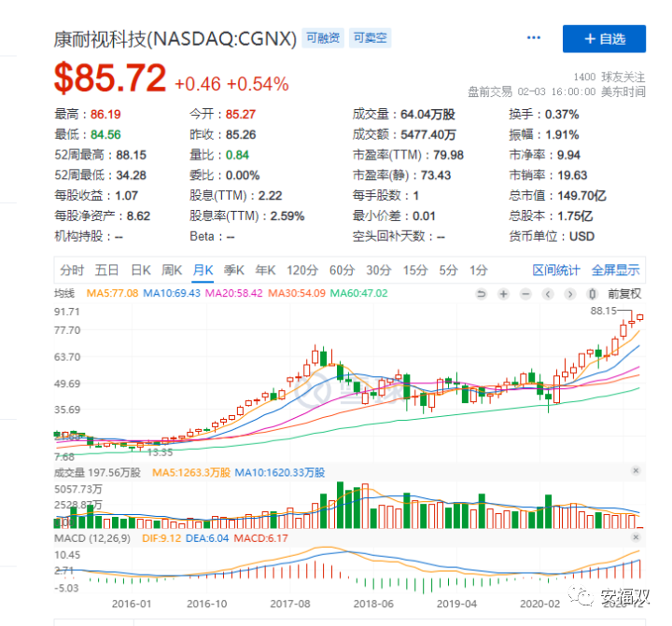
Task: Click the DIF:9.12 indicator value
Action: (x=161, y=538)
